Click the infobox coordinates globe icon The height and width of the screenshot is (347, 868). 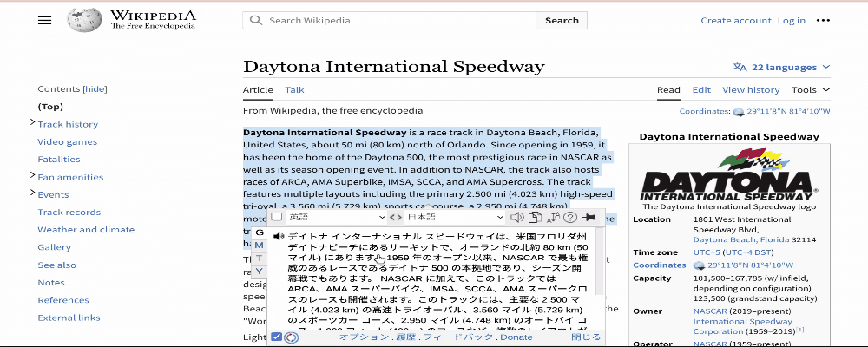coord(699,265)
